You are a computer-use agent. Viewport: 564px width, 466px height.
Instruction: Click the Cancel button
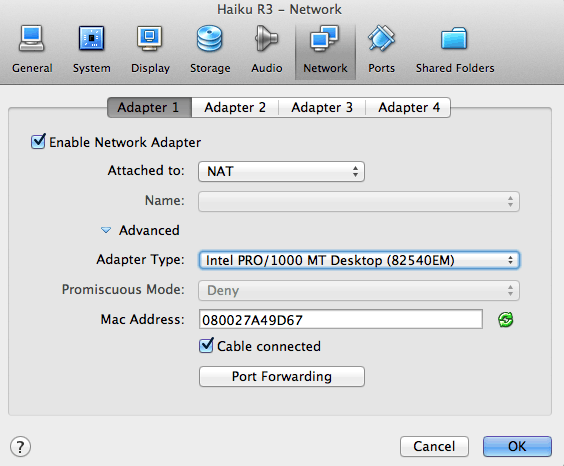(434, 446)
